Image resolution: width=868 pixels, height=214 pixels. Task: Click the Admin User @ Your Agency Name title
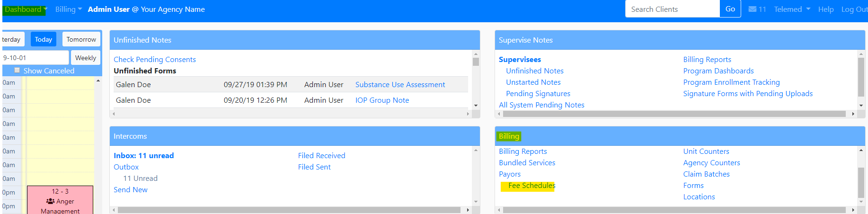(x=146, y=9)
